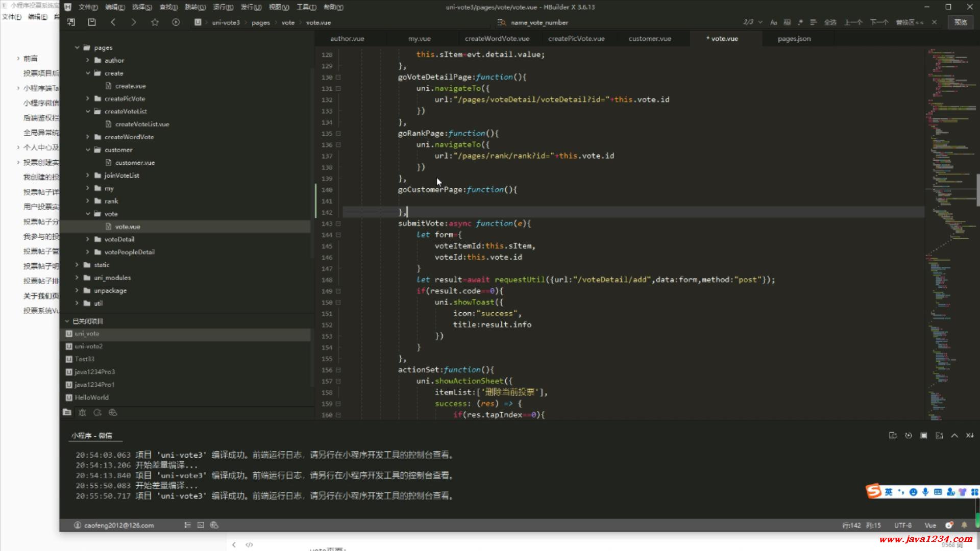
Task: Switch to the author.vue tab
Action: tap(347, 38)
